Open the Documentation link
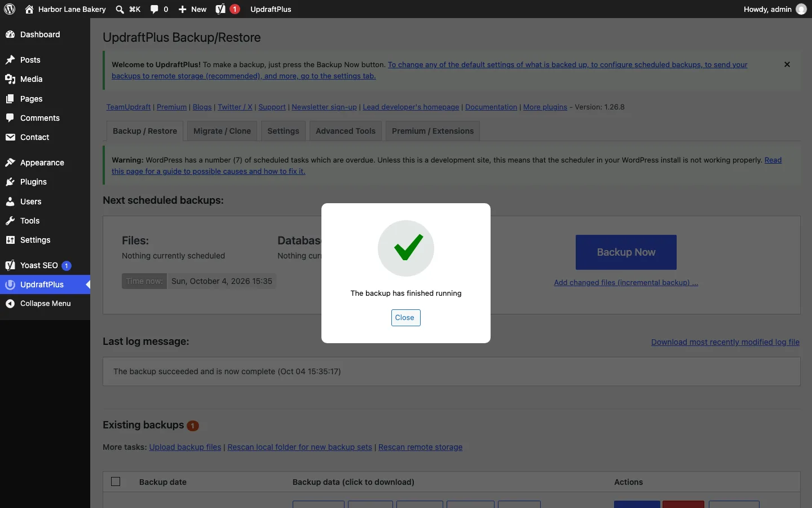The width and height of the screenshot is (812, 508). click(491, 107)
